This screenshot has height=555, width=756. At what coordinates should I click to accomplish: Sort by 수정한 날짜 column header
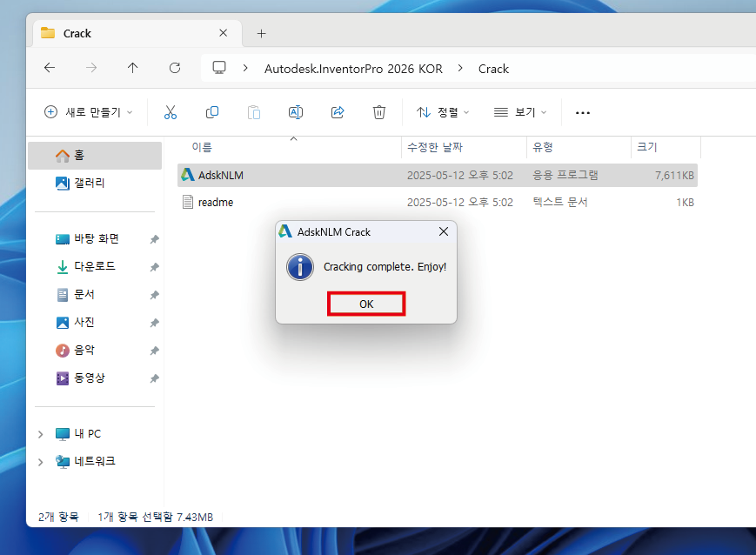pyautogui.click(x=464, y=147)
